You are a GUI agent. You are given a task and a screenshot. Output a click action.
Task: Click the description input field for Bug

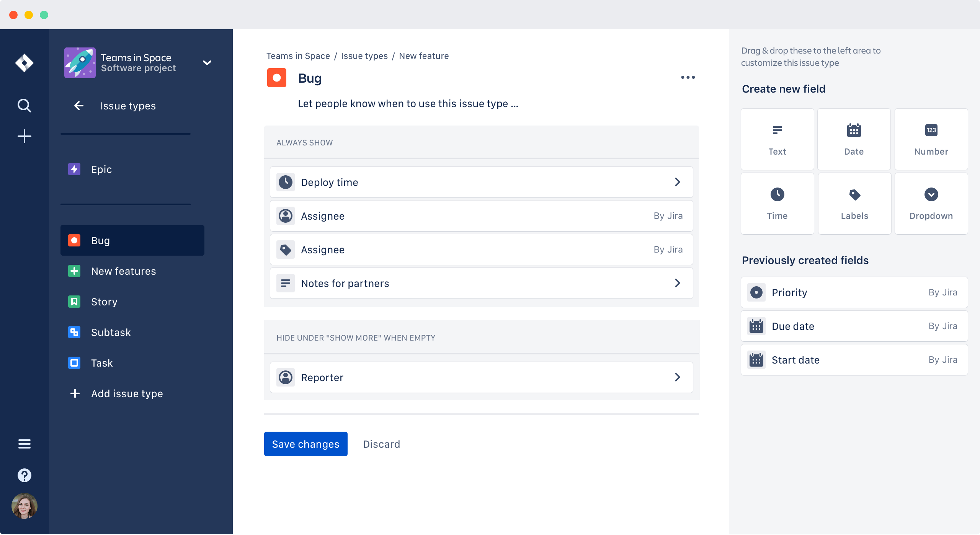click(407, 103)
